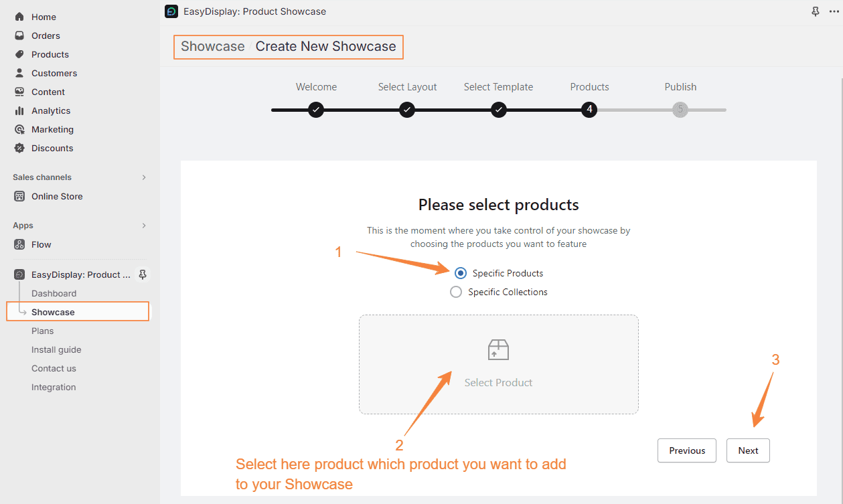Viewport: 843px width, 504px height.
Task: Unpin EasyDisplay from the sidebar
Action: 142,274
